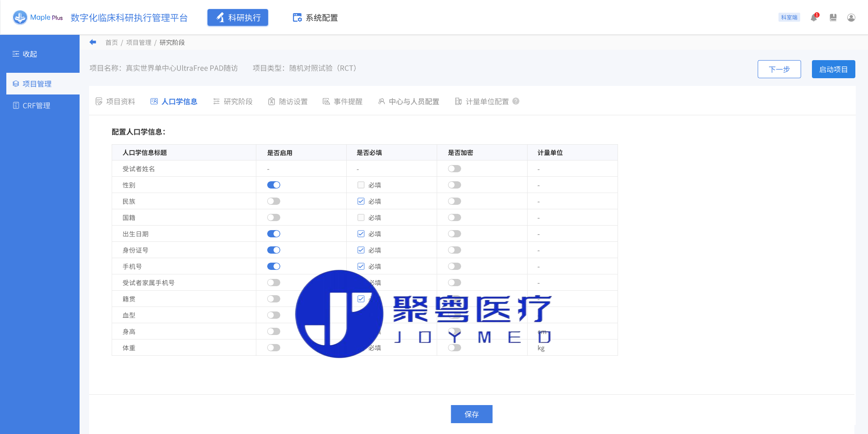Click the notification bell icon
Image resolution: width=868 pixels, height=434 pixels.
point(814,18)
